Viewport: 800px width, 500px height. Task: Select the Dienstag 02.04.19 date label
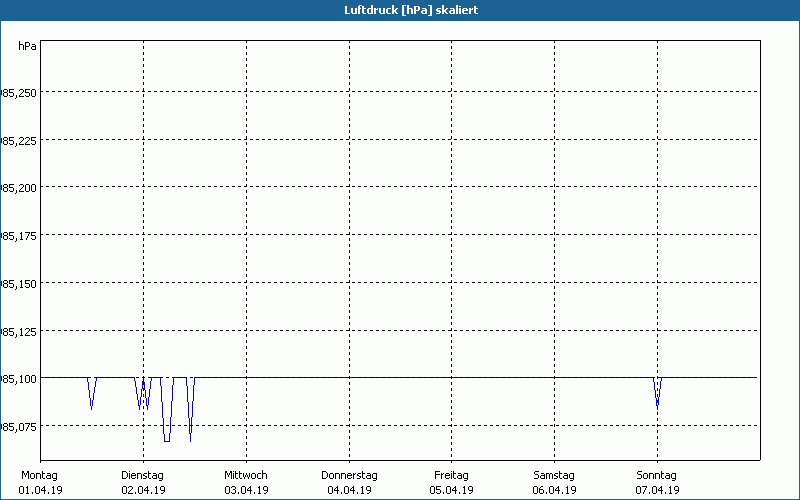click(x=143, y=482)
